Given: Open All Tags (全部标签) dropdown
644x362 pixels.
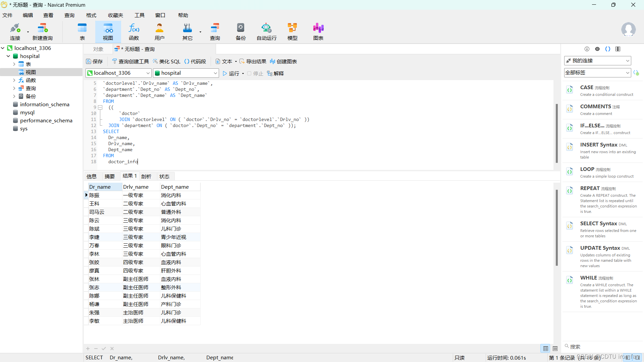Looking at the screenshot, I should point(597,73).
